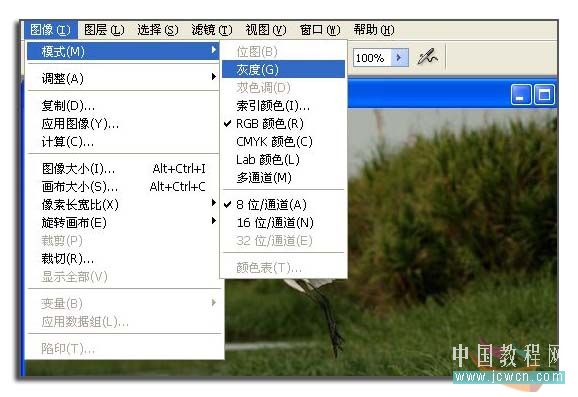Select CMYK 颜色(C) mode

(x=283, y=142)
